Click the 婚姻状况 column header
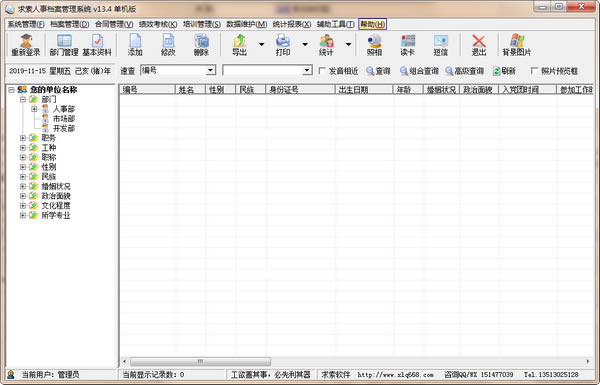This screenshot has width=600, height=385. (x=441, y=90)
